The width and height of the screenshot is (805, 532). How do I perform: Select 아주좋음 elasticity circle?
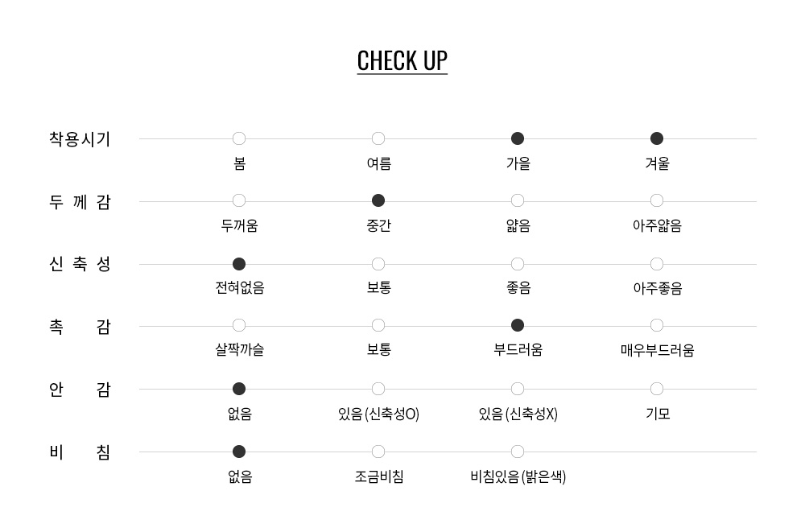point(657,264)
